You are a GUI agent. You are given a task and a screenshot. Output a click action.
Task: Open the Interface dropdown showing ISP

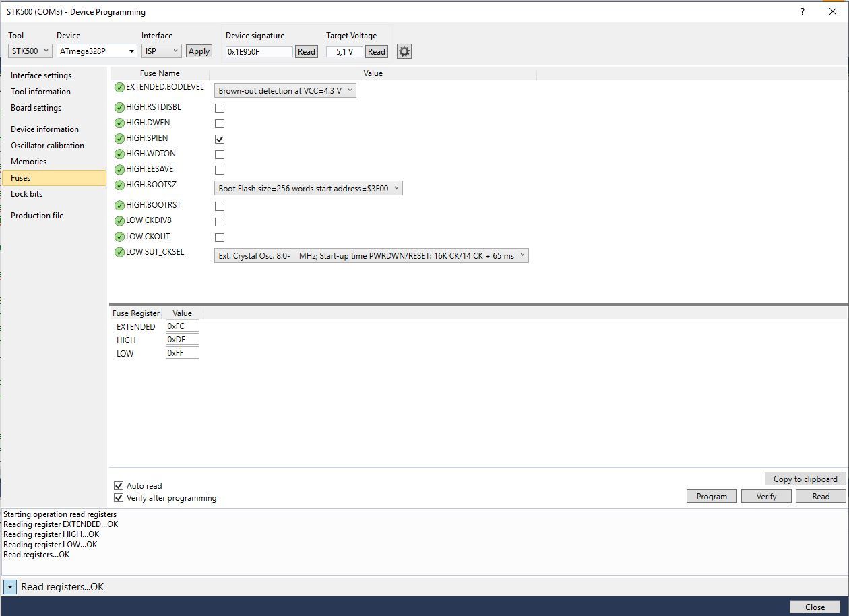click(x=162, y=51)
